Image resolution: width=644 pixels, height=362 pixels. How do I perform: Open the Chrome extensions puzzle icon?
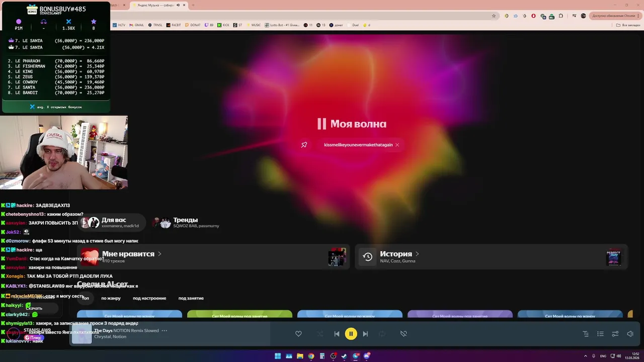pos(561,16)
